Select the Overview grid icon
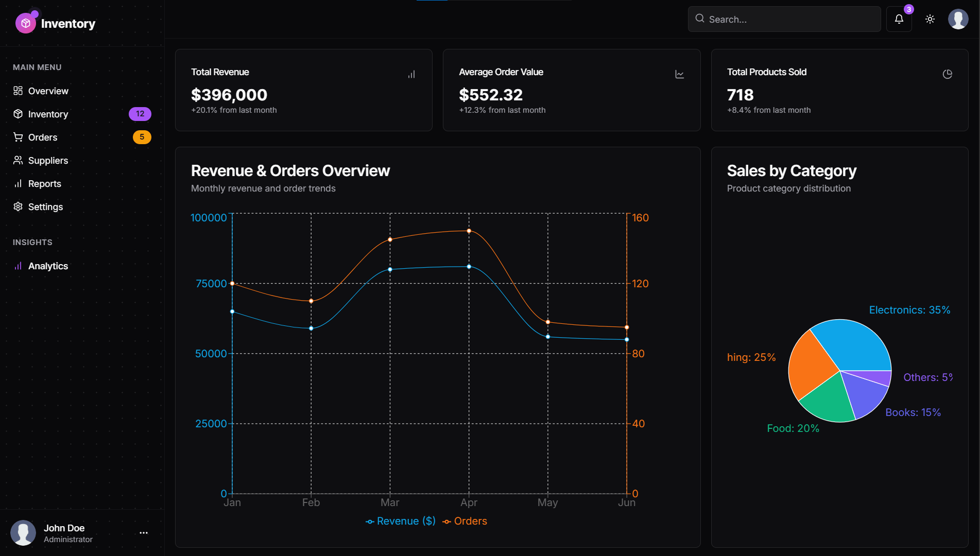 (x=18, y=91)
